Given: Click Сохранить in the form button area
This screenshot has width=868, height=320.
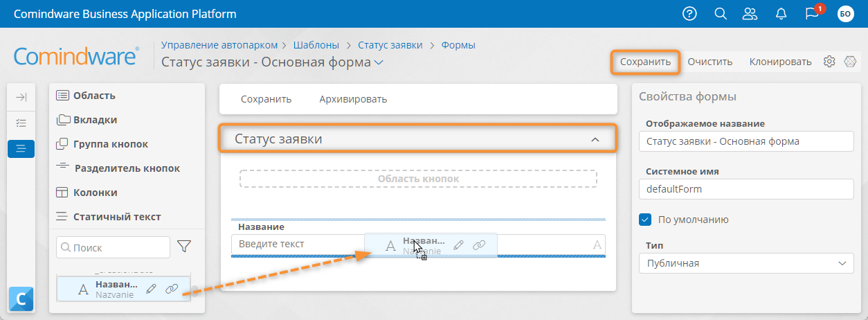Looking at the screenshot, I should [266, 99].
